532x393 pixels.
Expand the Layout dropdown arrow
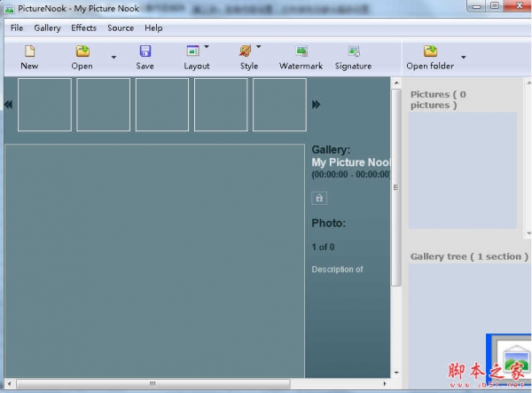point(207,46)
